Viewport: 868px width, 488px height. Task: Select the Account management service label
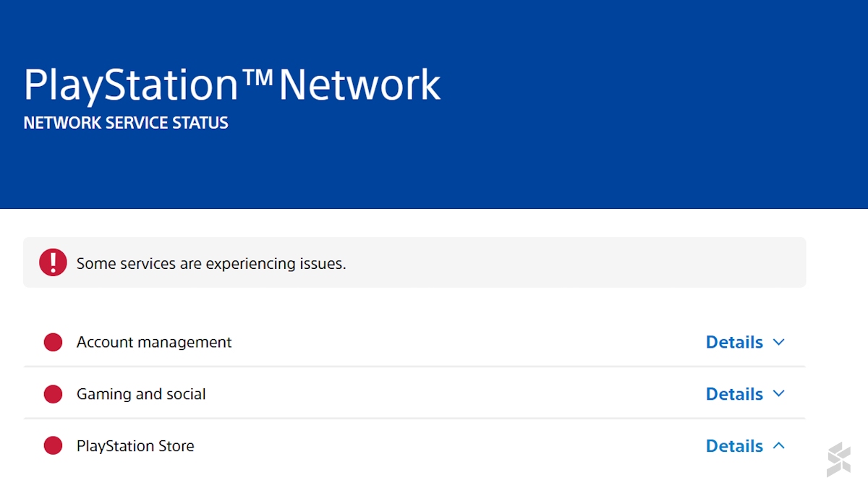click(154, 342)
